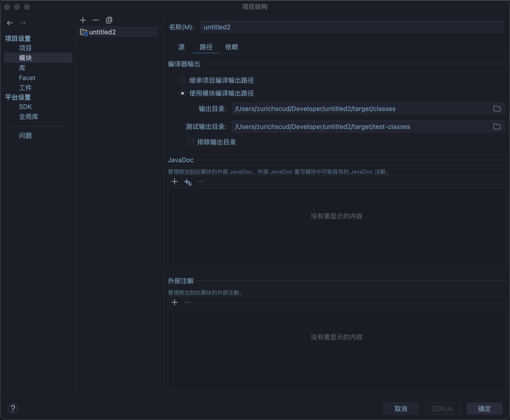510x420 pixels.
Task: Click the 名称 module name field
Action: pyautogui.click(x=352, y=27)
